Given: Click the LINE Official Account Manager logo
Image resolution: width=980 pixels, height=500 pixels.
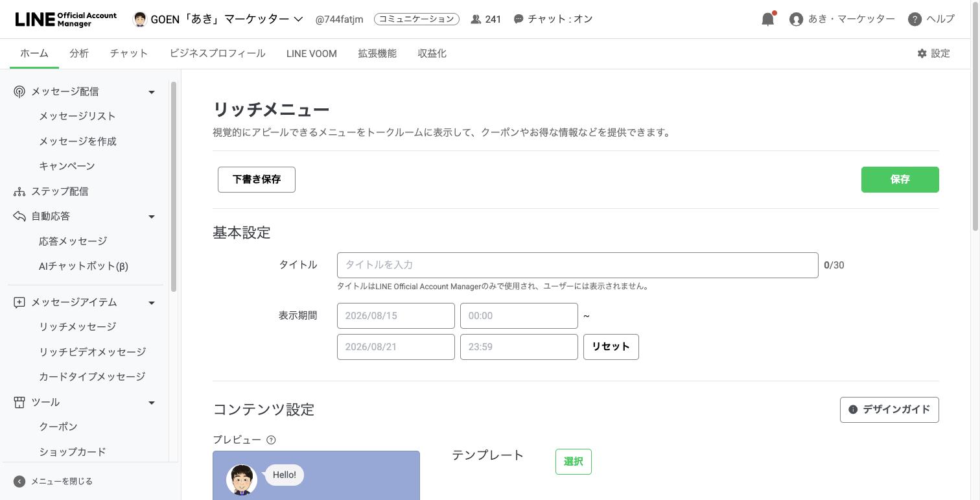Looking at the screenshot, I should (x=65, y=19).
